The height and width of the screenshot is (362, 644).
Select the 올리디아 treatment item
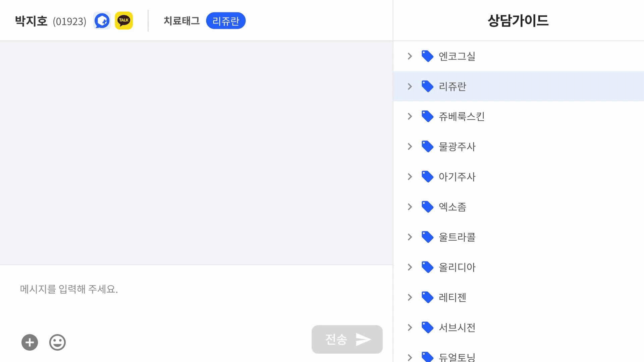coord(457,267)
